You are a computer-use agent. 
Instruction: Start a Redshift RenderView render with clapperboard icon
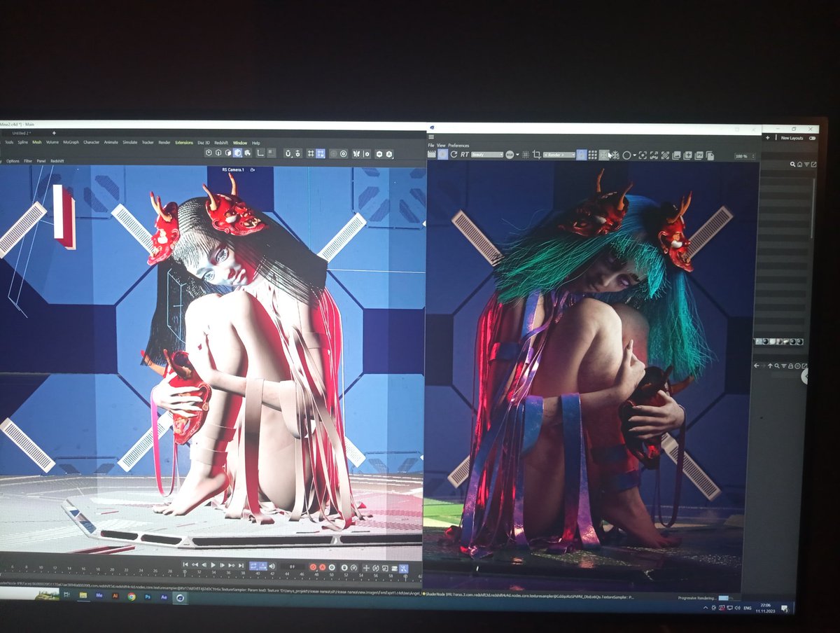(x=430, y=155)
